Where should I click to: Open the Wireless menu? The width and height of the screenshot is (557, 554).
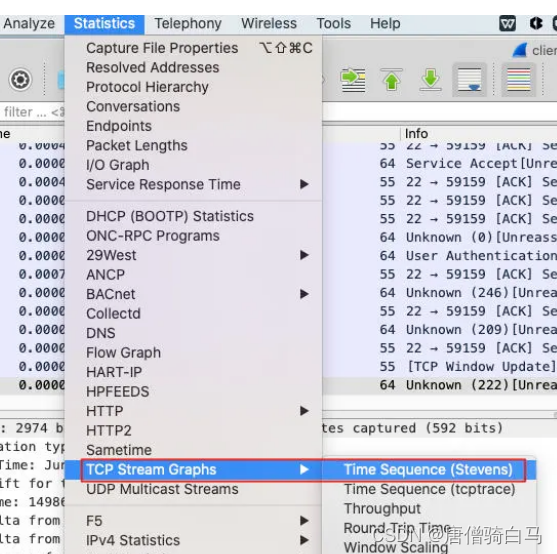click(x=269, y=23)
